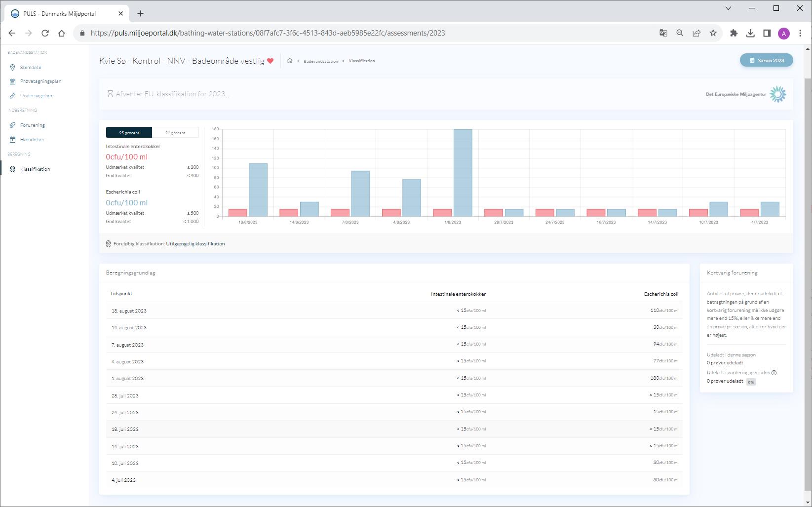Reload the page
The height and width of the screenshot is (507, 812).
(x=45, y=33)
